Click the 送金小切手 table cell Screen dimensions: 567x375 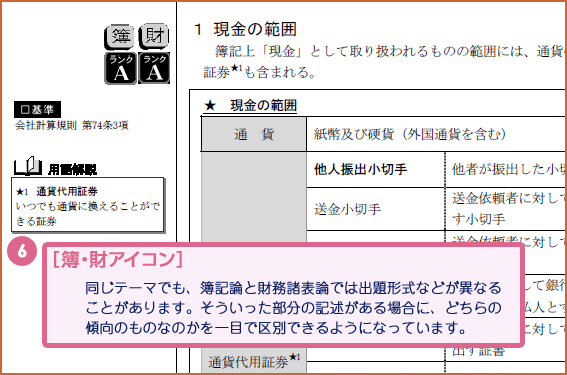376,209
